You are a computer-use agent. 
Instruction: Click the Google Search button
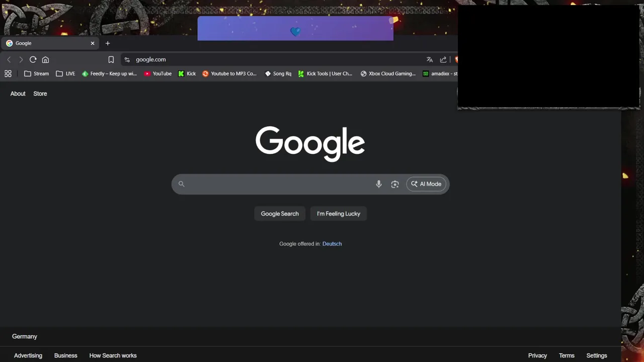280,214
